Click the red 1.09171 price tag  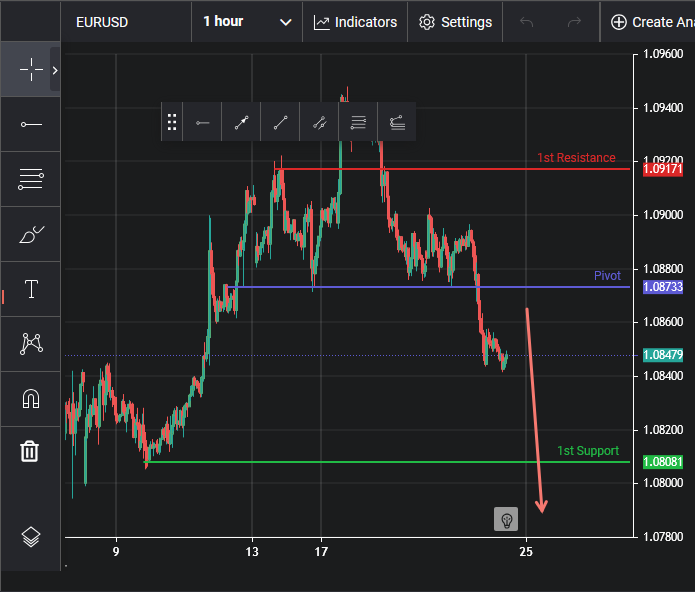click(663, 169)
